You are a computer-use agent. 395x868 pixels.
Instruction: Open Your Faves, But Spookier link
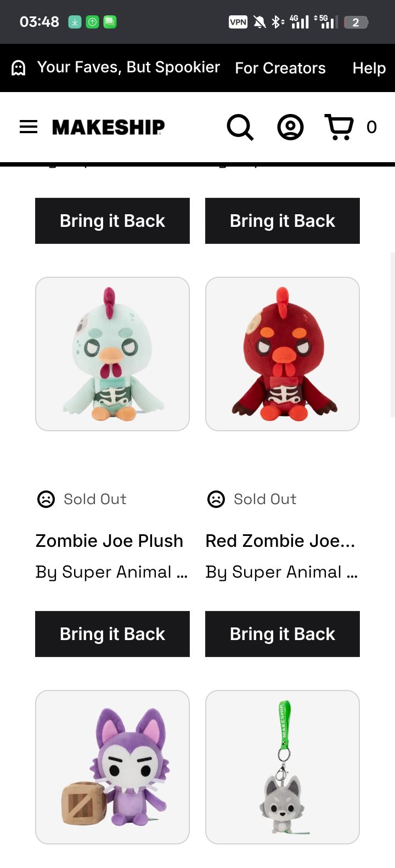(x=128, y=67)
